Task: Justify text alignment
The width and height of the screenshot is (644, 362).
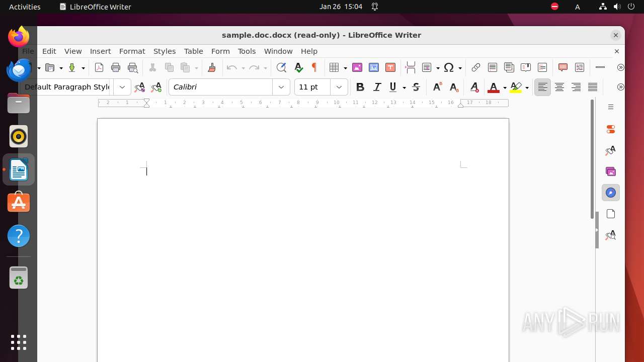Action: tap(593, 87)
